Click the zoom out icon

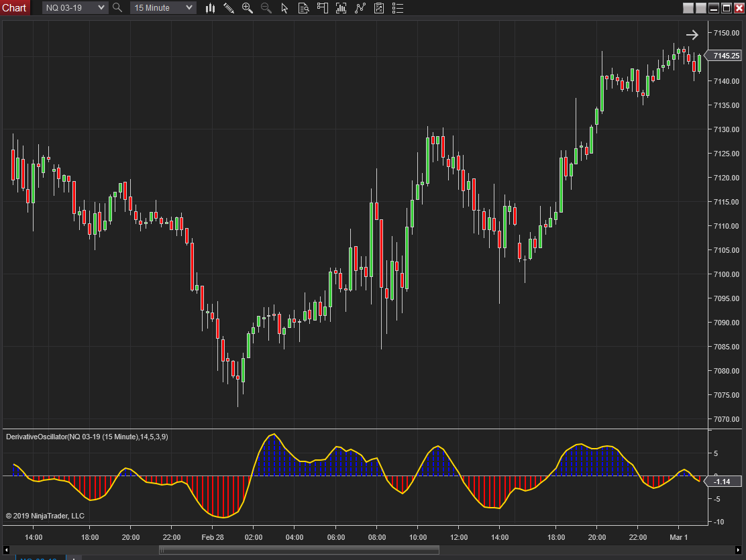click(x=266, y=8)
